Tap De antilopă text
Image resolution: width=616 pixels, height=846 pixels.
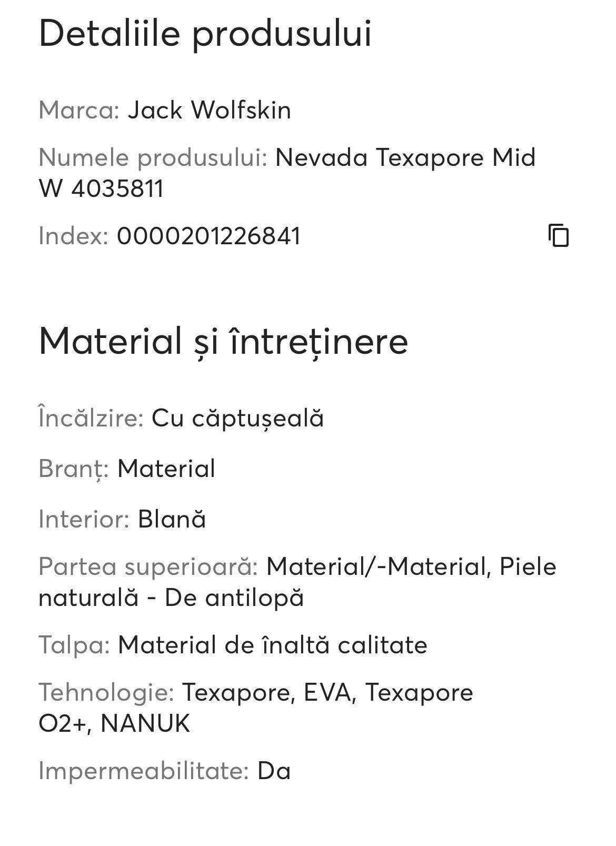pos(234,598)
